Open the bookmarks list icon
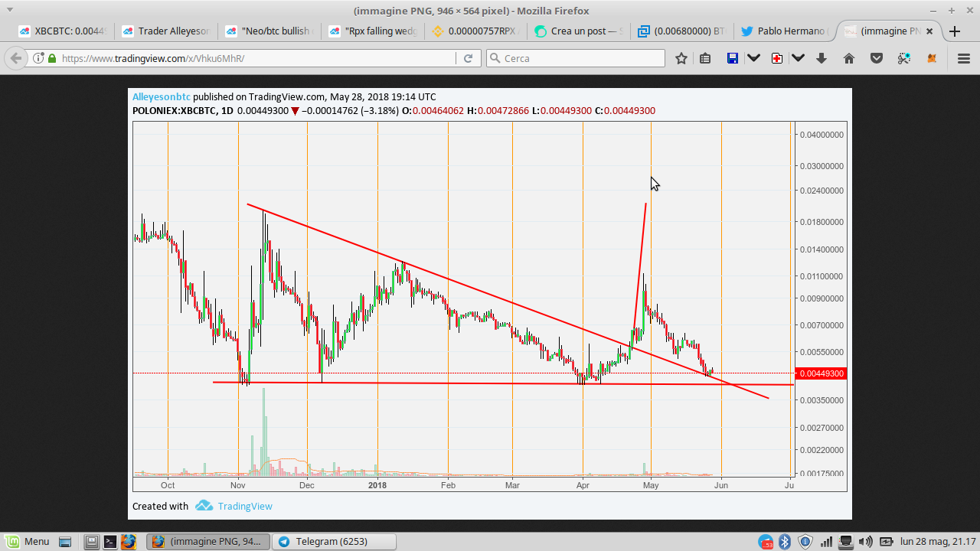 pos(705,58)
